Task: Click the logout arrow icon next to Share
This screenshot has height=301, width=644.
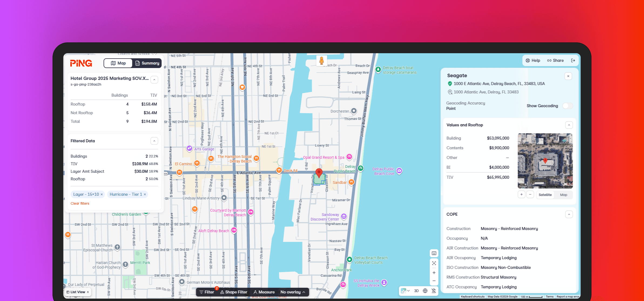Action: (573, 60)
